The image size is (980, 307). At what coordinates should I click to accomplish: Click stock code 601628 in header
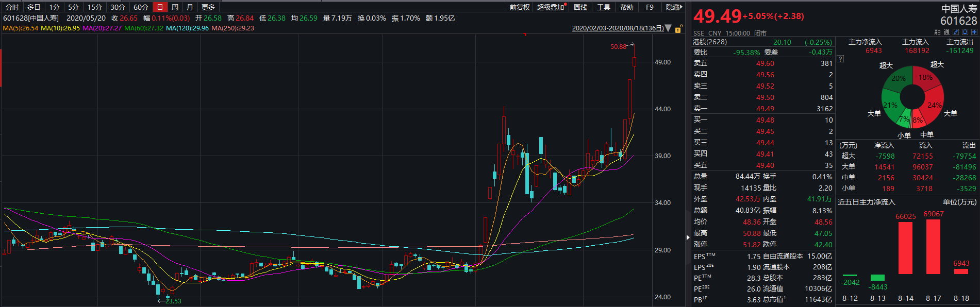[958, 21]
